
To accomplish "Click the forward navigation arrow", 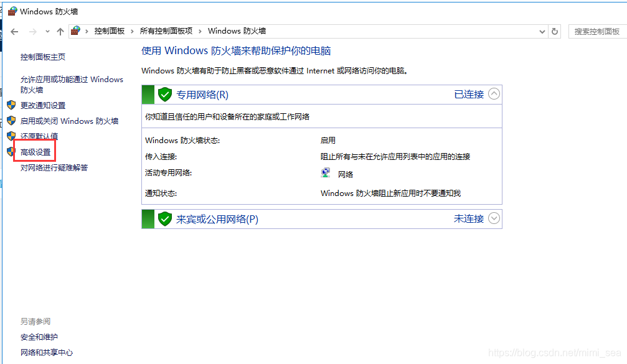I will pyautogui.click(x=33, y=32).
